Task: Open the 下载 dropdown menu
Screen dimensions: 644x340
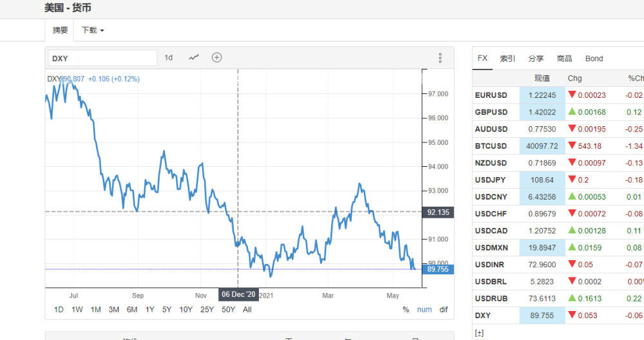Action: (93, 30)
